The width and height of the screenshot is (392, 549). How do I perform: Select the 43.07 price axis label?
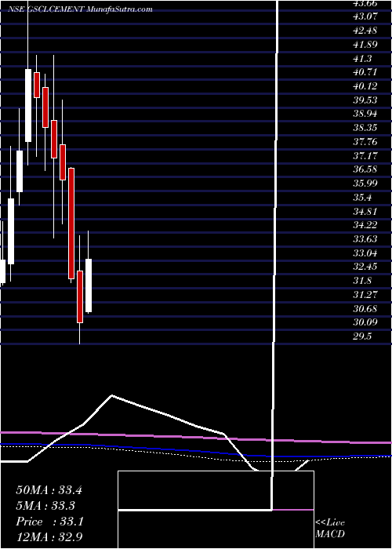tap(365, 16)
